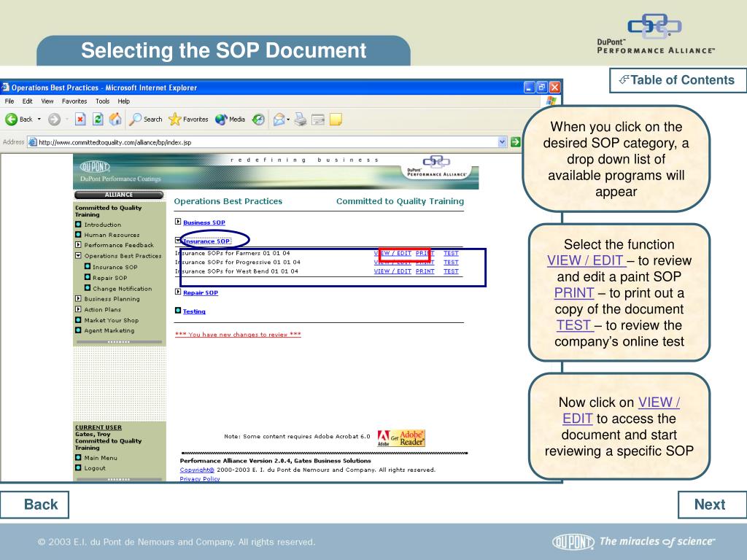Screen dimensions: 747x560
Task: Click the browser address URL field
Action: click(x=267, y=142)
